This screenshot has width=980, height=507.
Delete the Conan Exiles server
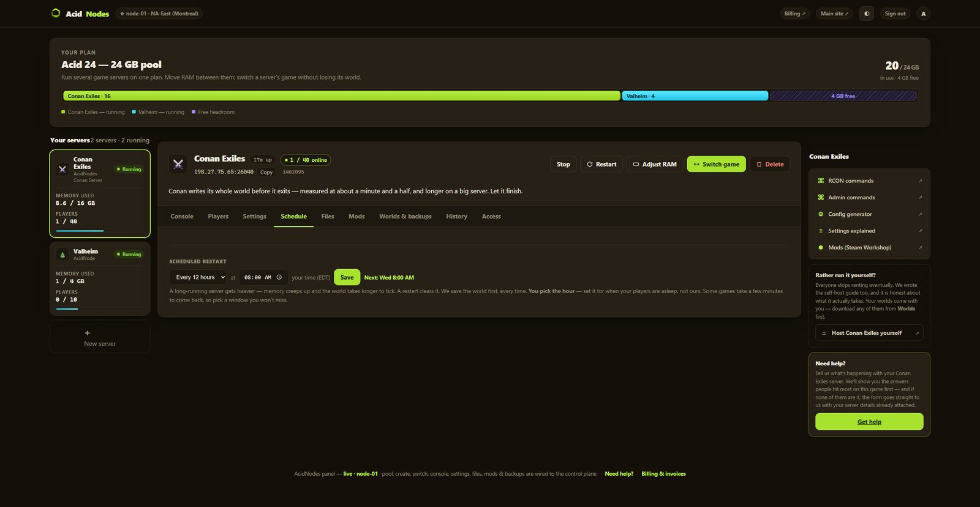(x=770, y=164)
